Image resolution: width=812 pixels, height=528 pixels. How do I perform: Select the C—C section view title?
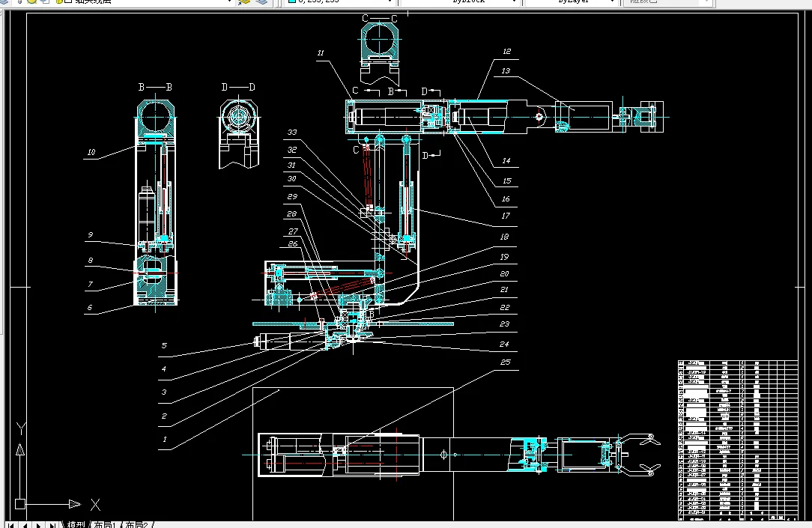point(380,19)
